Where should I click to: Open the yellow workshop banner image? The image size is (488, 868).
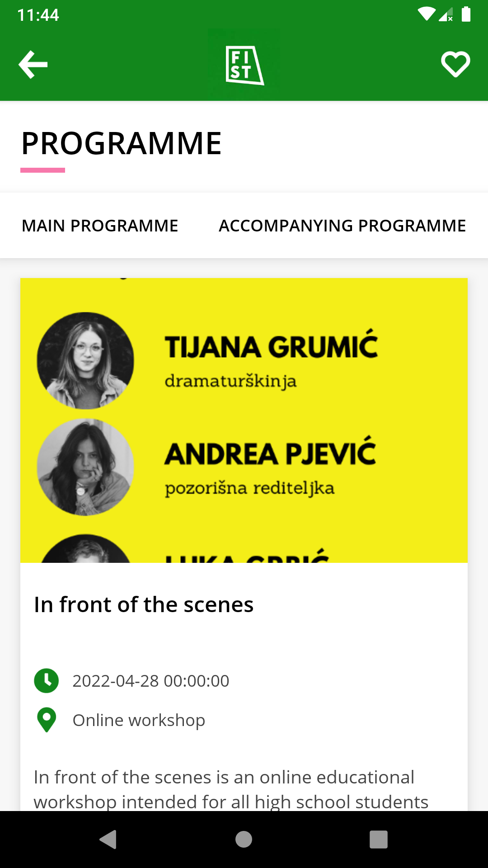(244, 420)
